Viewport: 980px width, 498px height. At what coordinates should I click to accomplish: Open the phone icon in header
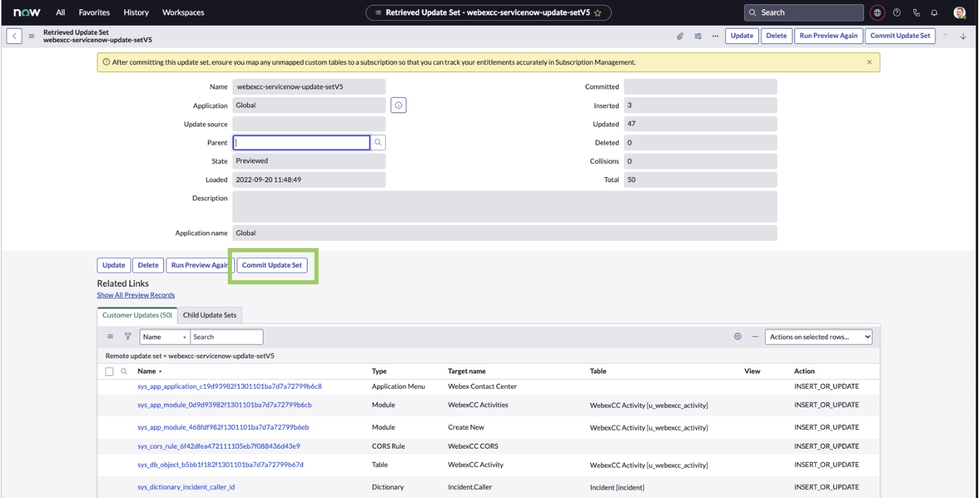point(916,13)
